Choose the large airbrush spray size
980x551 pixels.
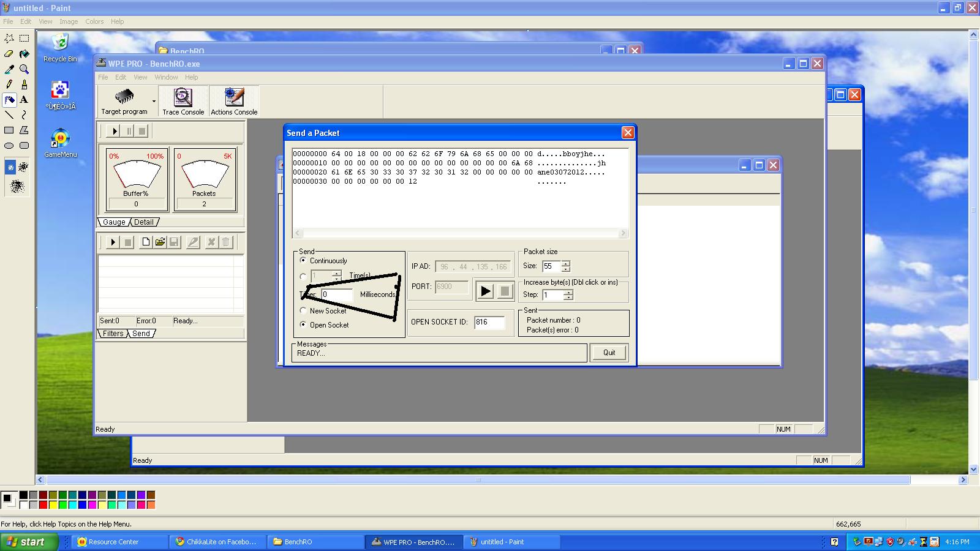[x=17, y=186]
